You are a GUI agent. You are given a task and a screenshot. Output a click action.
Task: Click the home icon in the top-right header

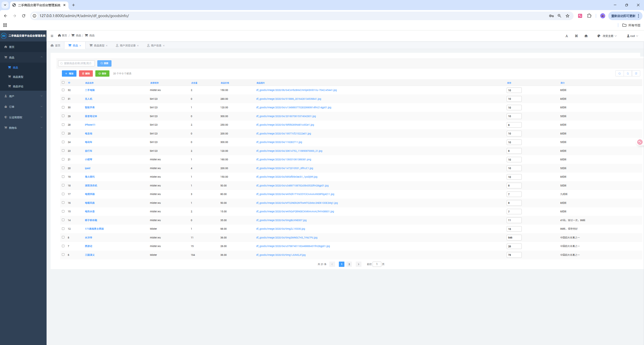pyautogui.click(x=586, y=36)
